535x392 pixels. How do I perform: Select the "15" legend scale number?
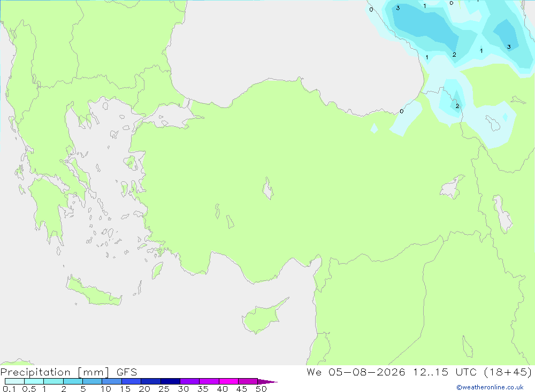pyautogui.click(x=125, y=389)
